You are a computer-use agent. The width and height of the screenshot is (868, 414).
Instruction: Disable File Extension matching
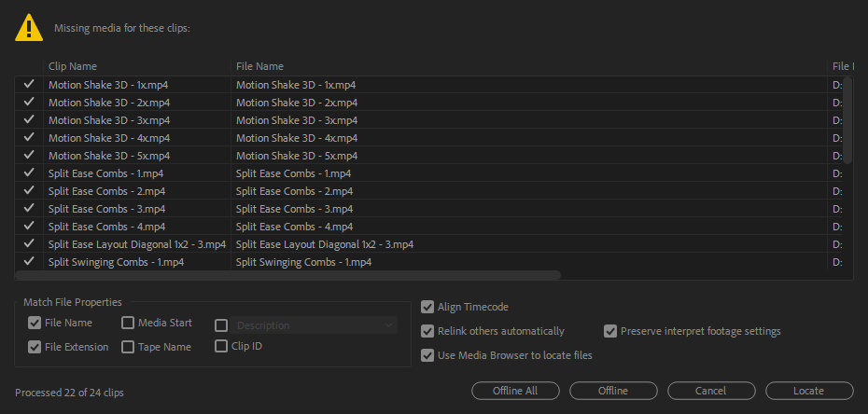click(x=35, y=348)
